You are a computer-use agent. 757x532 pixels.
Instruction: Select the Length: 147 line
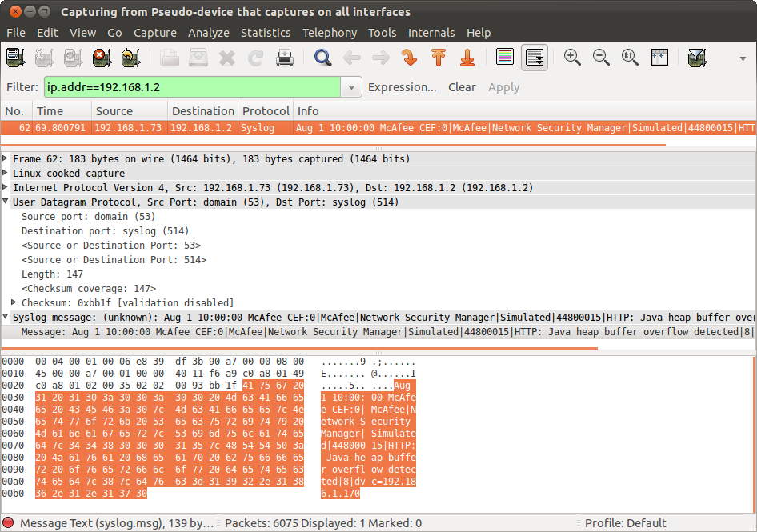[52, 274]
